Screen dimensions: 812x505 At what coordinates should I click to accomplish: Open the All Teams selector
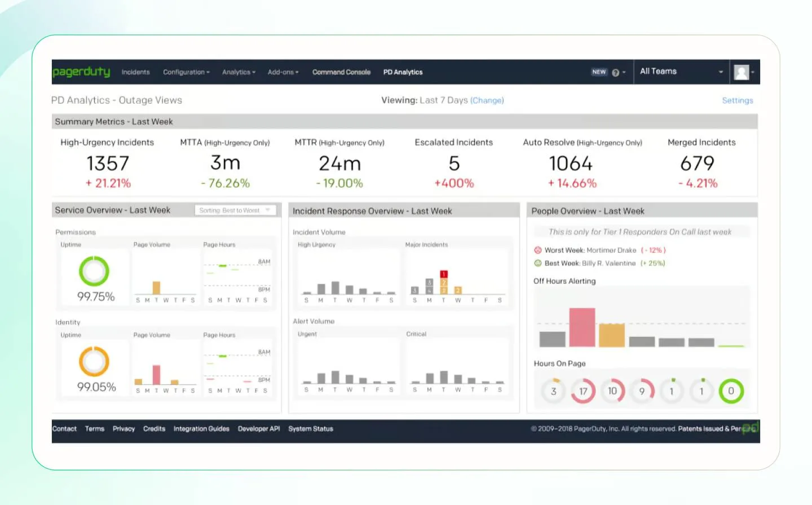681,72
